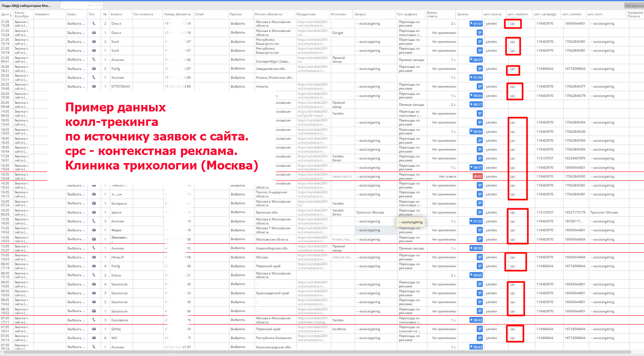The width and height of the screenshot is (644, 356).
Task: Click the Время ответа column header
Action: [432, 15]
